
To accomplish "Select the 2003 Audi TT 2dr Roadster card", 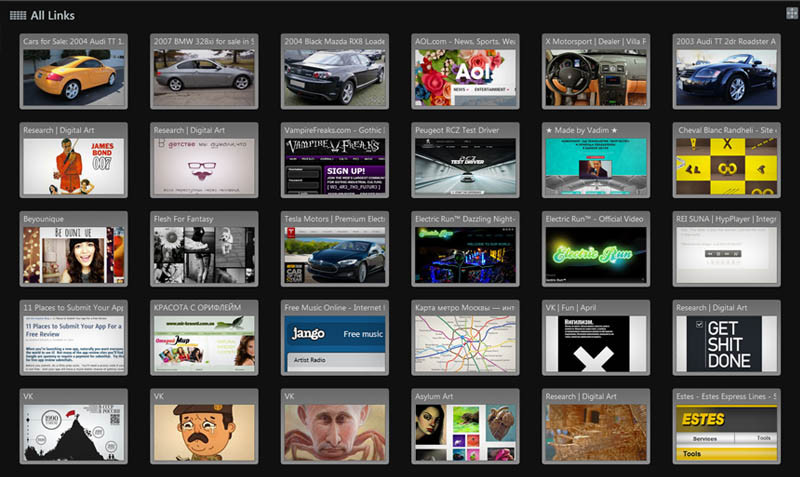I will coord(727,71).
